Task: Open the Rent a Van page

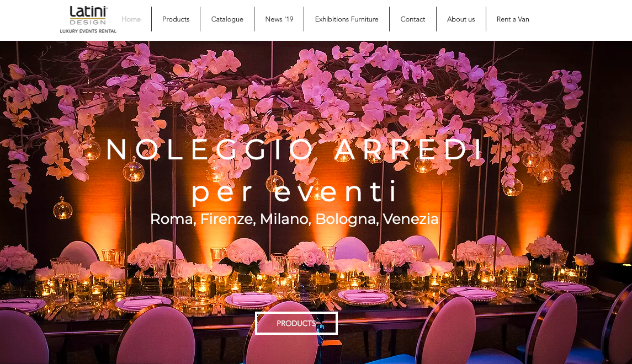Action: click(x=513, y=19)
